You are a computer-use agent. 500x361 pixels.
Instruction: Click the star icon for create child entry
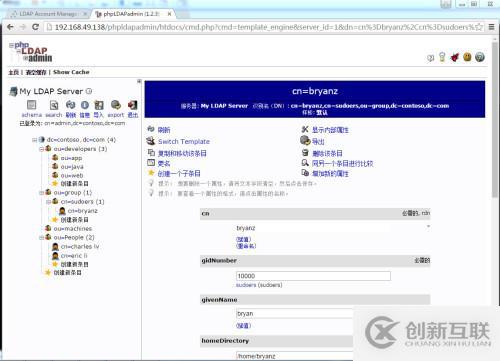(x=151, y=173)
